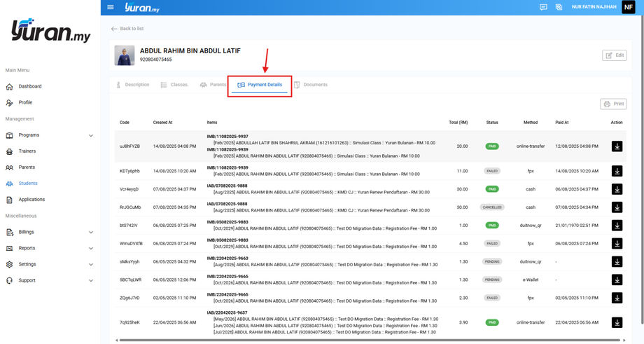Click the Trainers icon in sidebar
This screenshot has width=644, height=344.
tap(9, 151)
